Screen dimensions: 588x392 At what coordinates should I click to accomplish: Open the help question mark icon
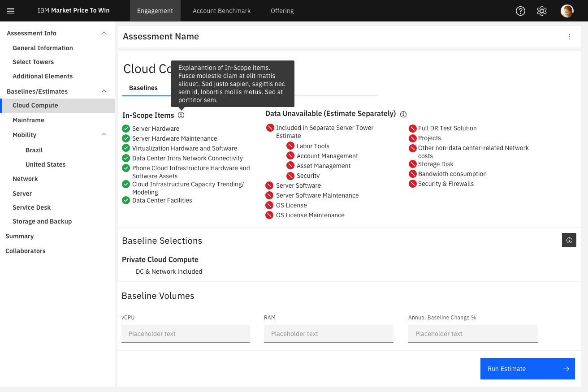(520, 11)
